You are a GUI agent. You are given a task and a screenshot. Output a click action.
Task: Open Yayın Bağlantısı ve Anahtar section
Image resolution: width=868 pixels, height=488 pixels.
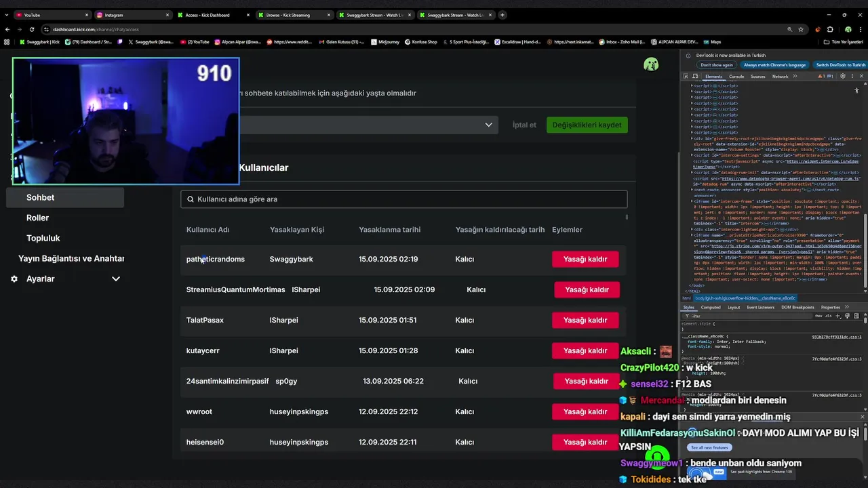[71, 258]
